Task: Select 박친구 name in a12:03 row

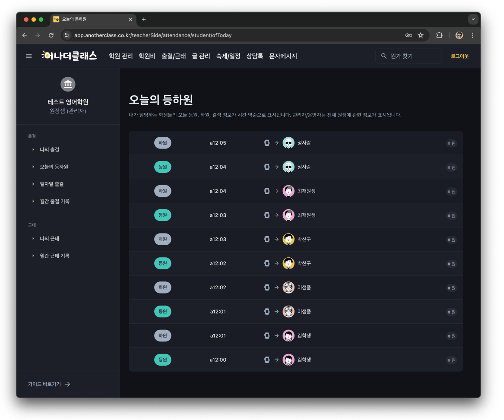Action: 304,239
